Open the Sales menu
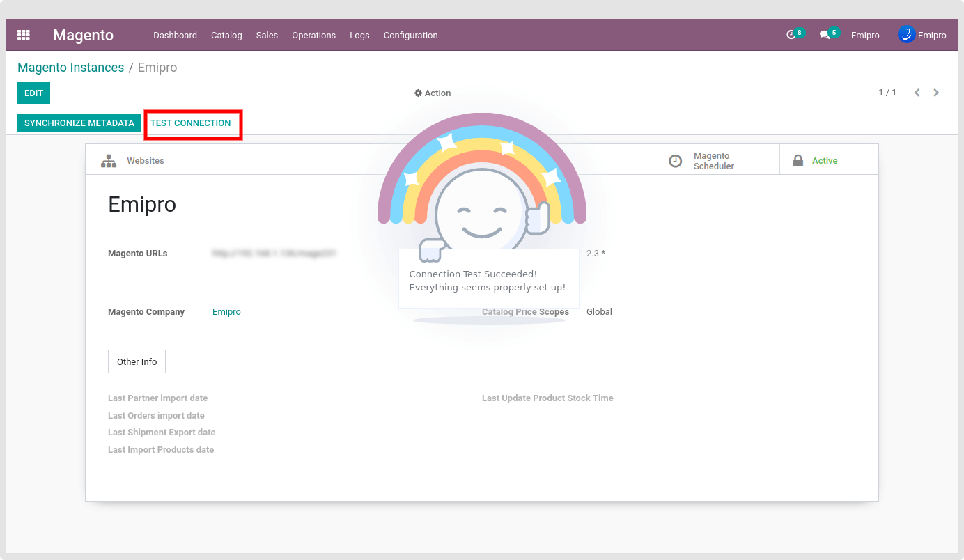Viewport: 964px width, 560px height. tap(267, 36)
